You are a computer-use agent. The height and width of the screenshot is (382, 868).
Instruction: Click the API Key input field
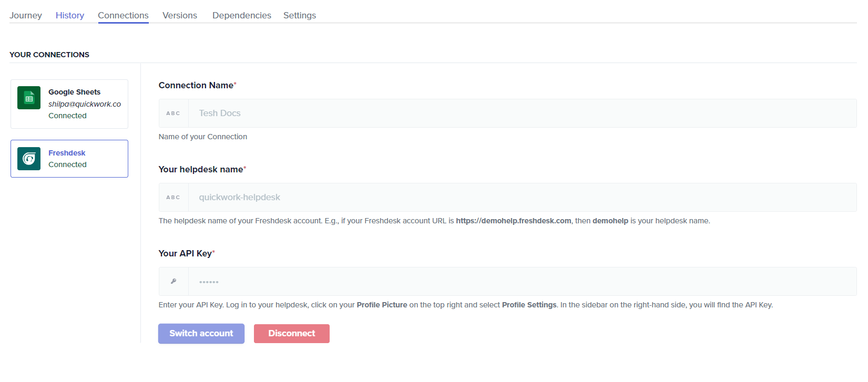(523, 281)
